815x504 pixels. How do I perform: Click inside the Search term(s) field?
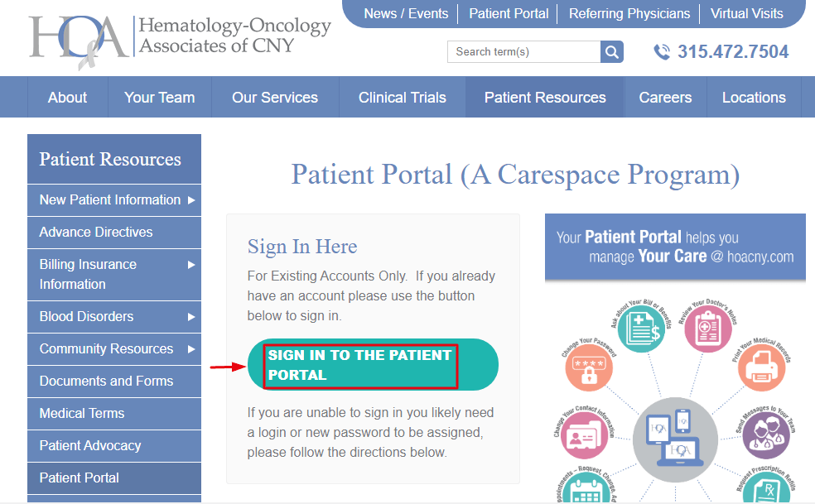526,51
